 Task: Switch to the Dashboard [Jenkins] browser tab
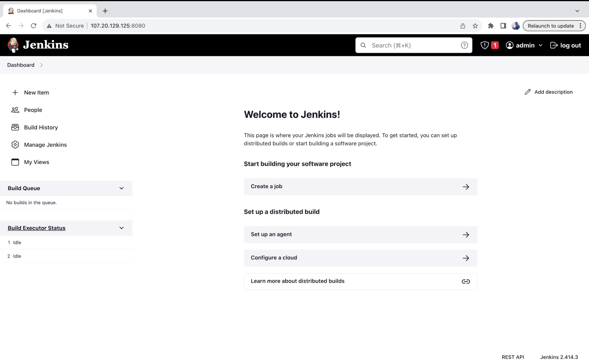[x=40, y=11]
